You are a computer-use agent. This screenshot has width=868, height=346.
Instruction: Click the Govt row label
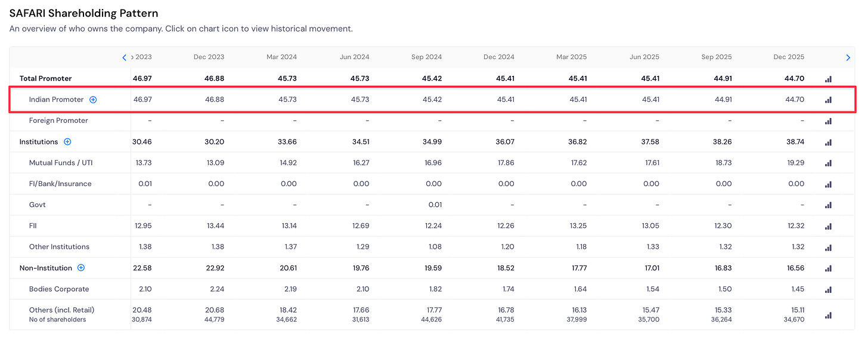coord(38,205)
